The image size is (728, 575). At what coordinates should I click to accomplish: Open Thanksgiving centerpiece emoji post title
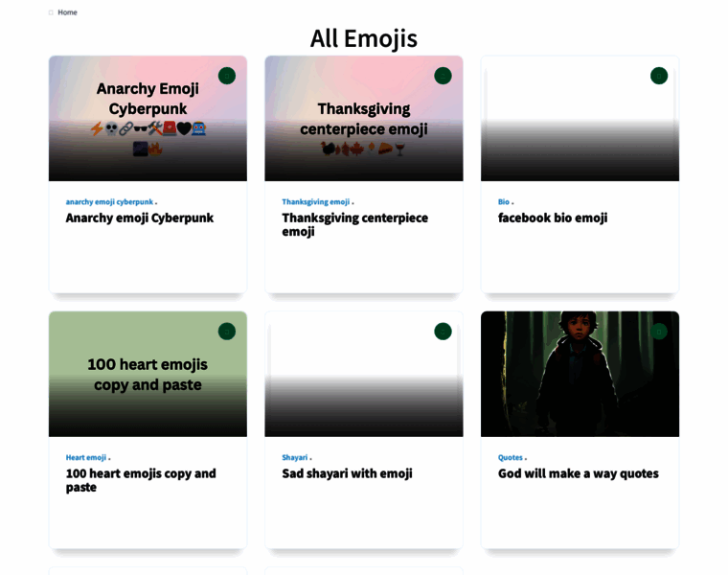(354, 225)
